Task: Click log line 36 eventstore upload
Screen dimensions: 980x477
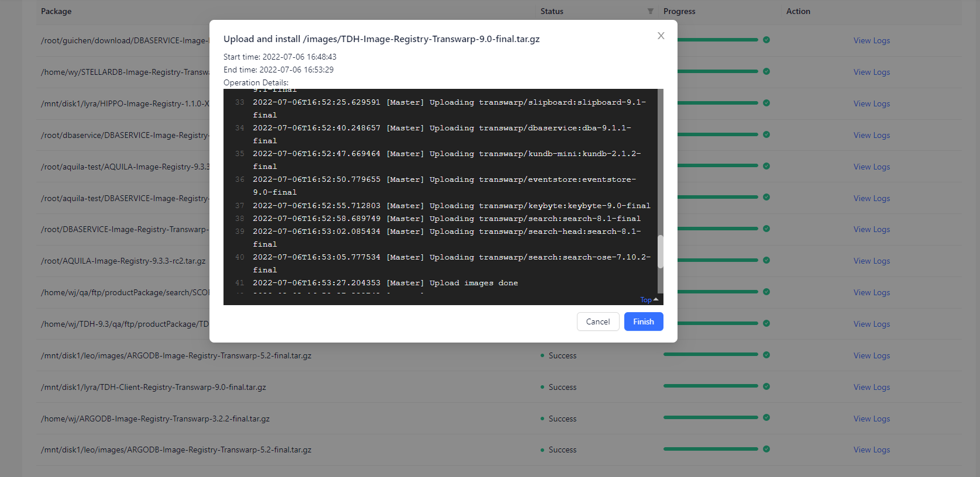Action: coord(444,186)
